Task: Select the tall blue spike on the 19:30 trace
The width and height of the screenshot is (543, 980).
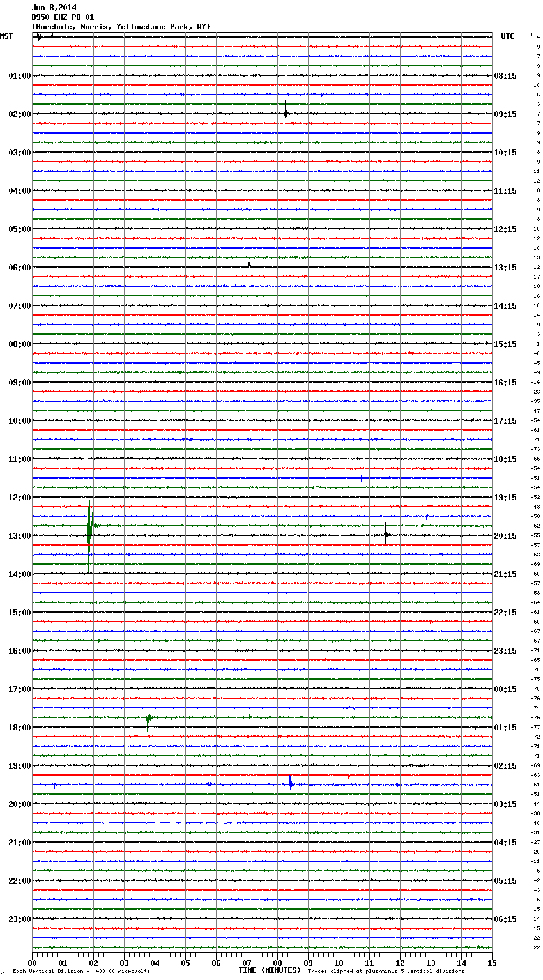Action: coord(291,783)
